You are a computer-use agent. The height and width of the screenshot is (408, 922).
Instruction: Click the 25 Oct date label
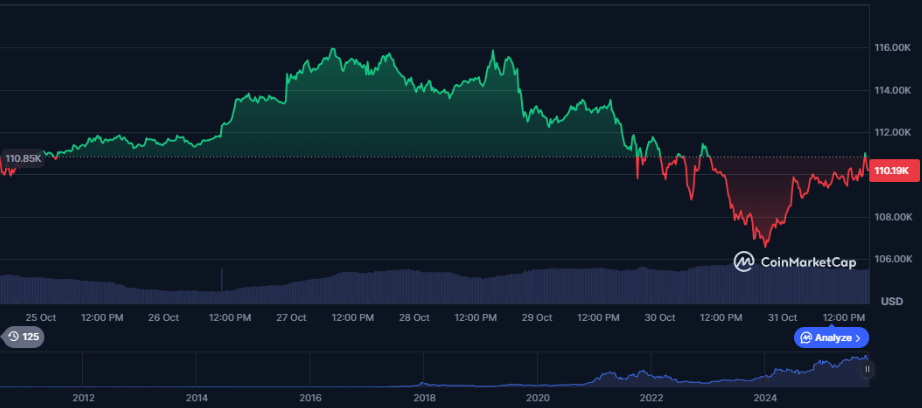(x=41, y=317)
